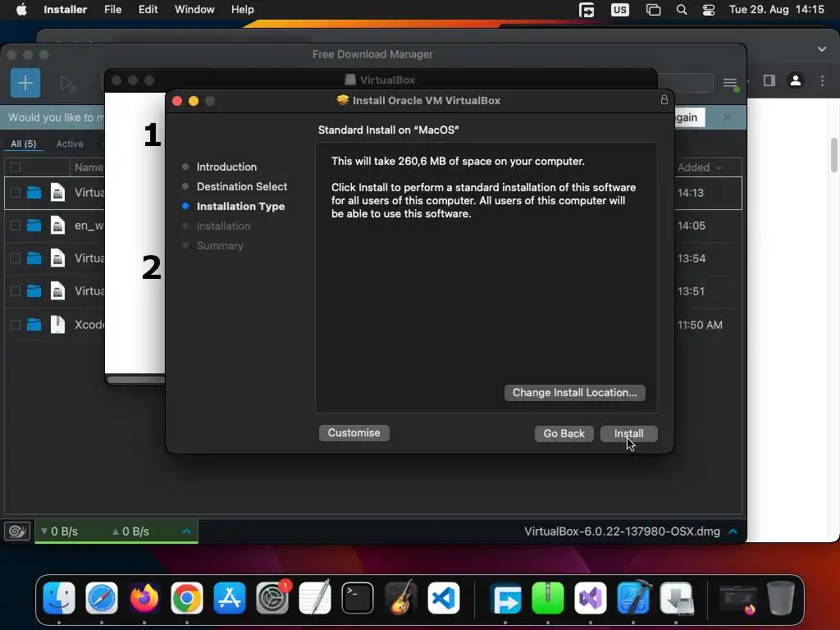The height and width of the screenshot is (630, 840).
Task: Open Change Install Location dialog
Action: 574,393
